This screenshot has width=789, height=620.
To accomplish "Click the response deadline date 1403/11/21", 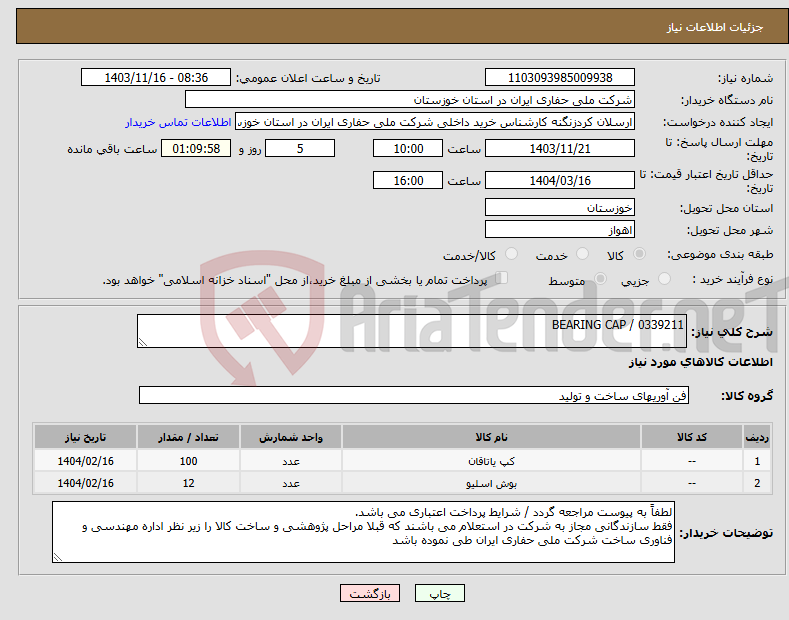I will 560,148.
